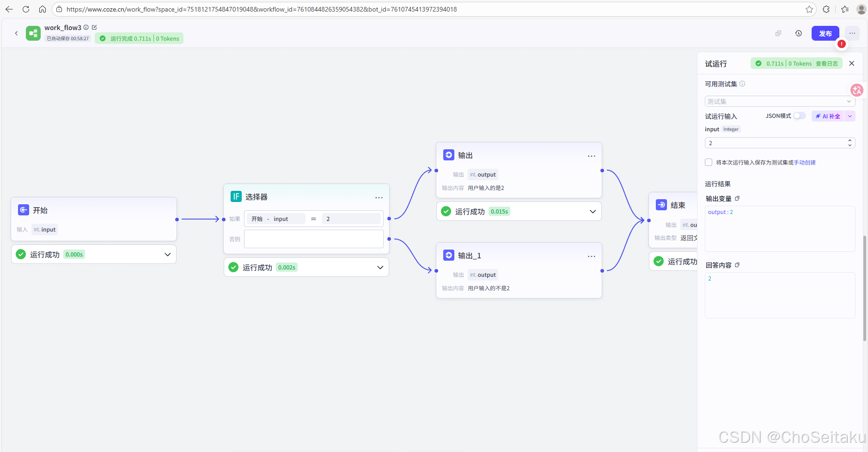Open work_flow3 info icon
The image size is (868, 452).
point(86,27)
